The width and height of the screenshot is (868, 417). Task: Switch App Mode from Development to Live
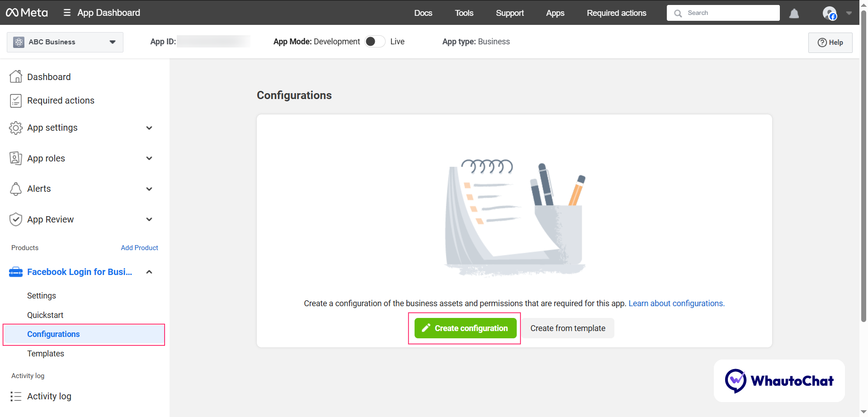pyautogui.click(x=374, y=41)
